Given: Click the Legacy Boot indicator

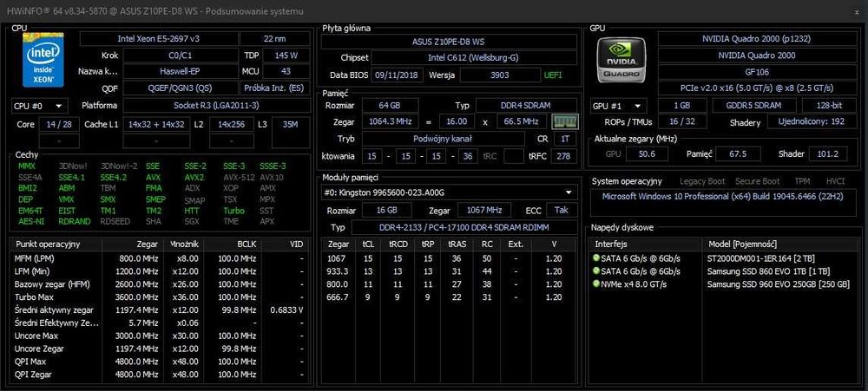Looking at the screenshot, I should tap(702, 181).
